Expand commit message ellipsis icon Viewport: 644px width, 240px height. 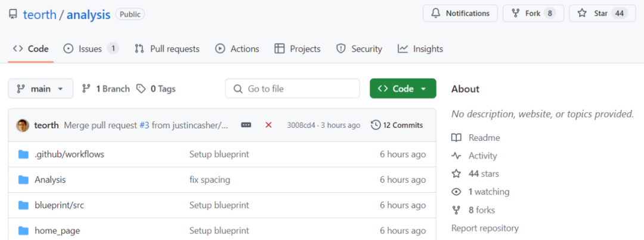(x=246, y=125)
